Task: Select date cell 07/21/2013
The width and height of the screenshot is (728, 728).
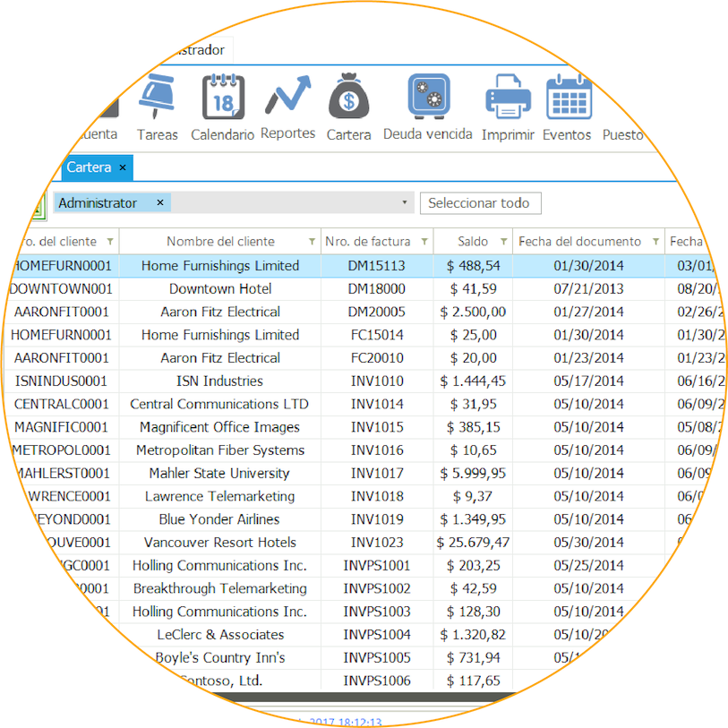Action: point(588,289)
